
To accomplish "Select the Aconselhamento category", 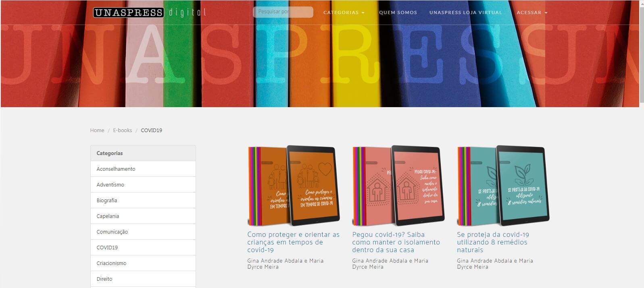I will [143, 169].
